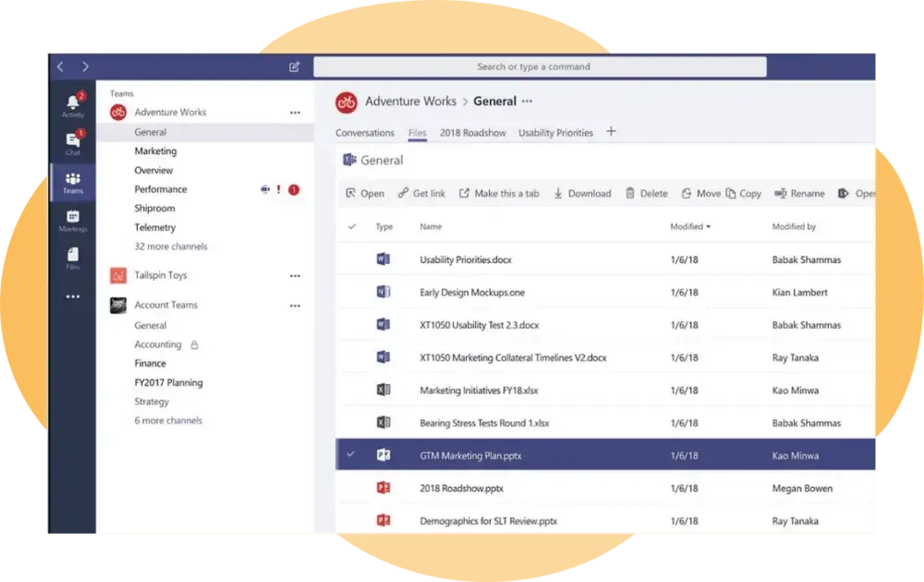Toggle the select-all checkmark in header
This screenshot has height=582, width=924.
(352, 226)
